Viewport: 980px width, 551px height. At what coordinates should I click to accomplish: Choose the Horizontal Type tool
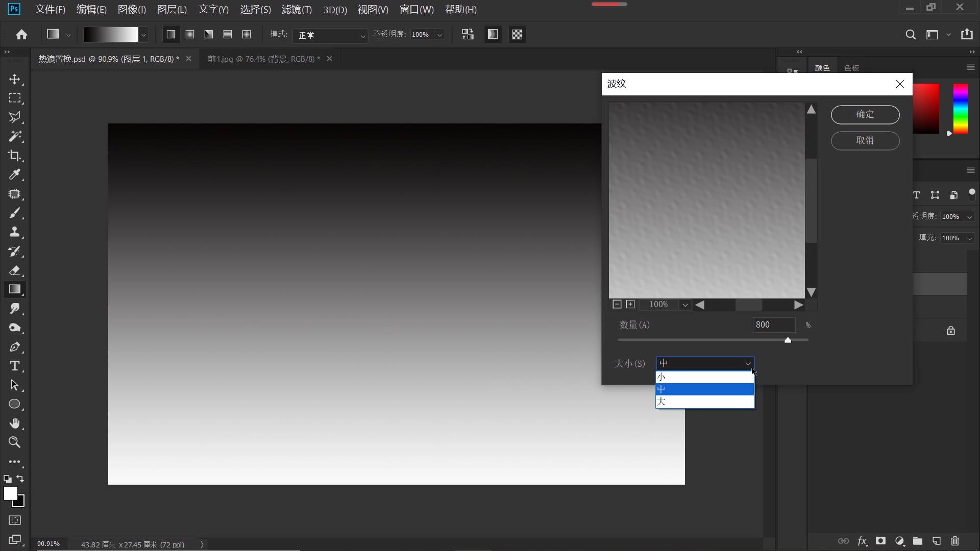click(x=14, y=366)
